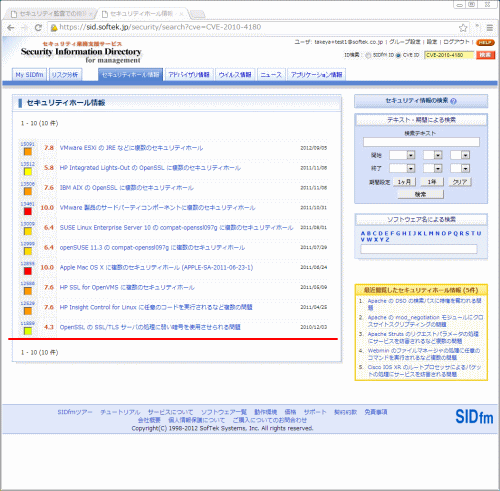Bookmark page with star icon
The width and height of the screenshot is (500, 491).
point(463,28)
